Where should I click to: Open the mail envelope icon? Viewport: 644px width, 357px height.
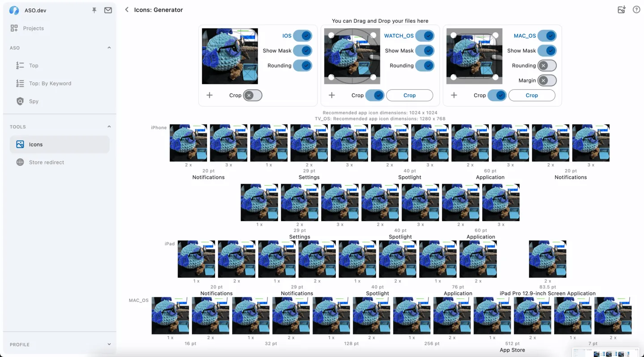(x=108, y=10)
